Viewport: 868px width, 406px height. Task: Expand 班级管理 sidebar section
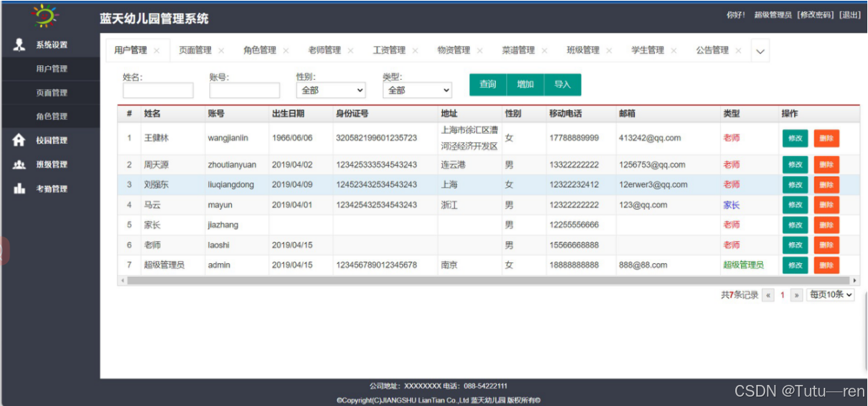51,165
